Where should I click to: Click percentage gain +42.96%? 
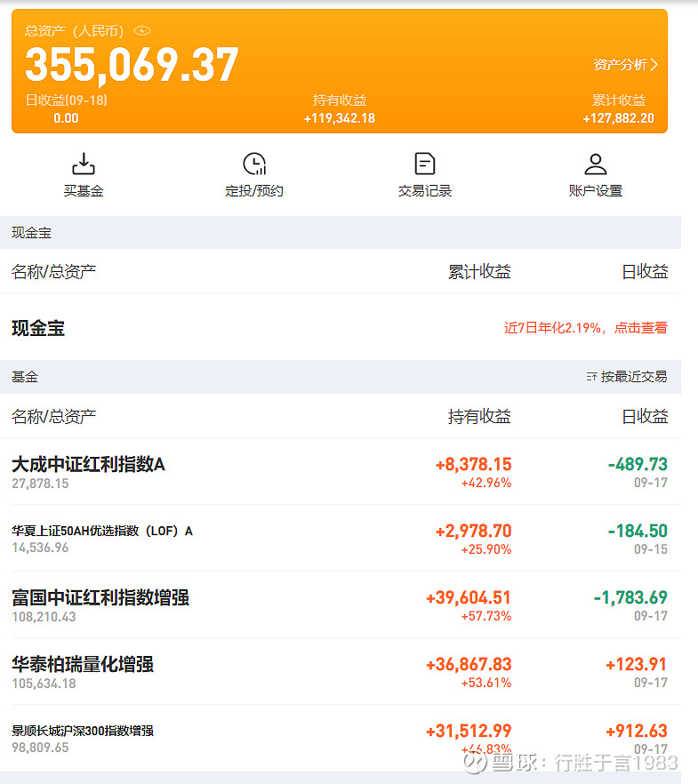pyautogui.click(x=486, y=483)
